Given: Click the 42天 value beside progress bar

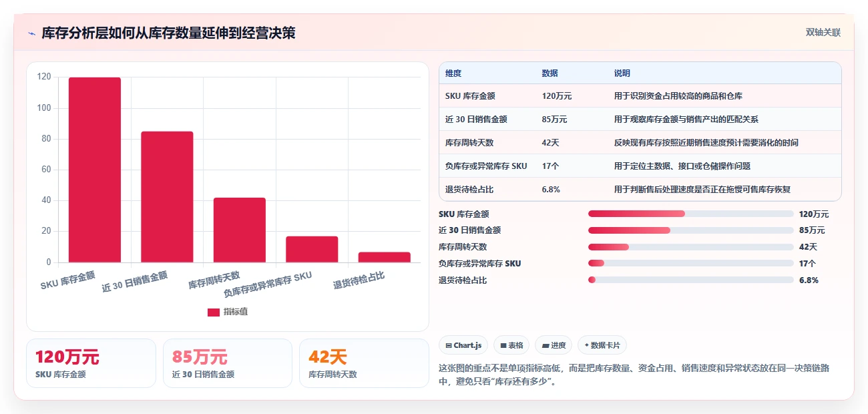Looking at the screenshot, I should click(808, 247).
